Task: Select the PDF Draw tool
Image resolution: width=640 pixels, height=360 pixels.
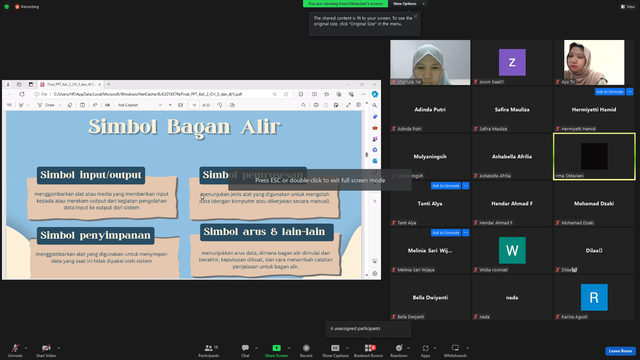Action: click(x=47, y=105)
